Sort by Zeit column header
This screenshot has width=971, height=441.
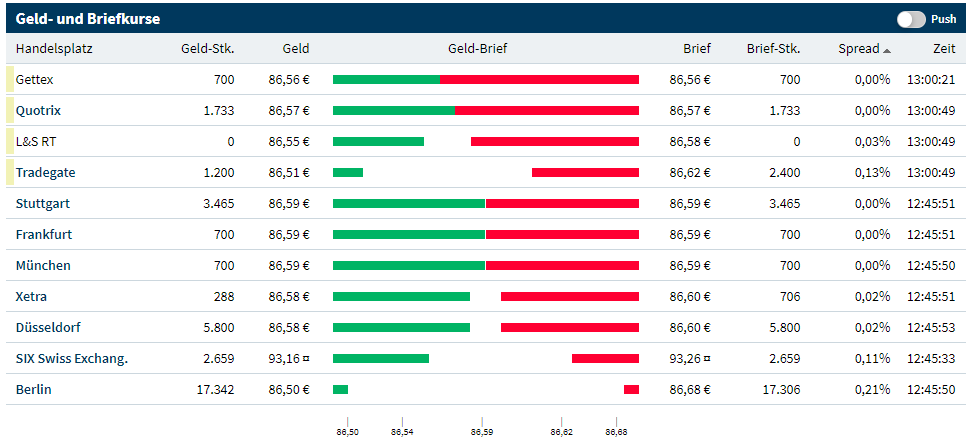(x=944, y=48)
